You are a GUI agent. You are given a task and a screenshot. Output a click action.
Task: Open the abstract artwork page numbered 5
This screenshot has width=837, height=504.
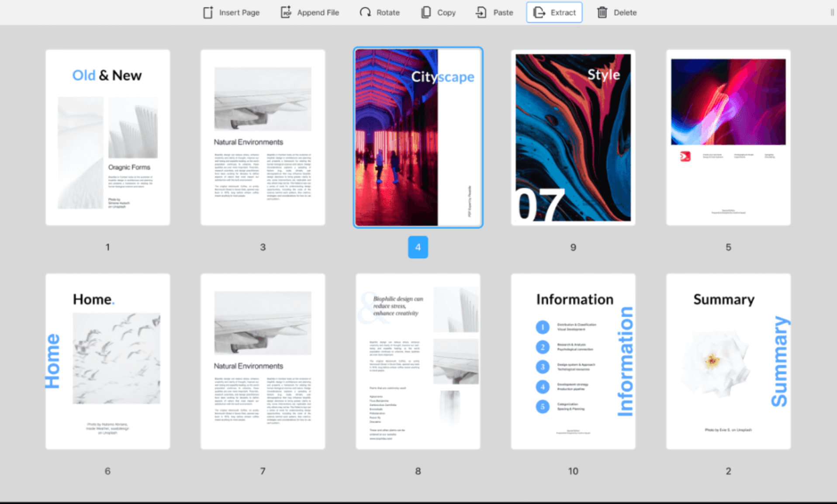pyautogui.click(x=728, y=137)
